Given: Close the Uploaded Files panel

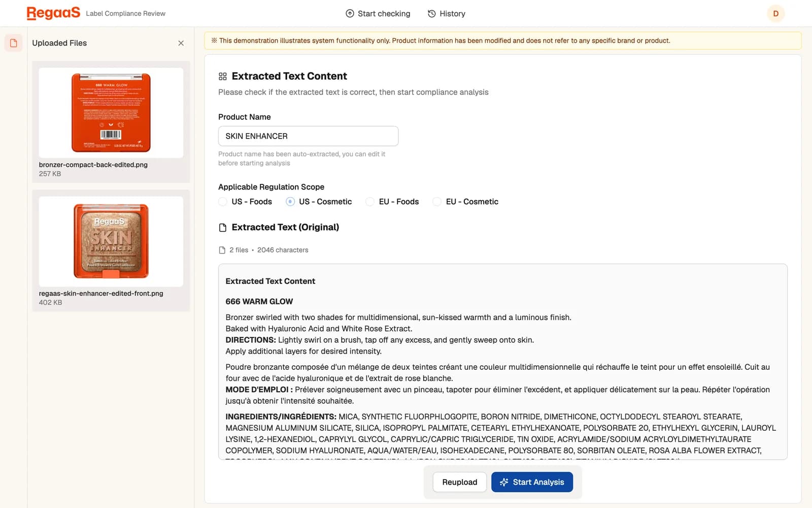Looking at the screenshot, I should 181,43.
